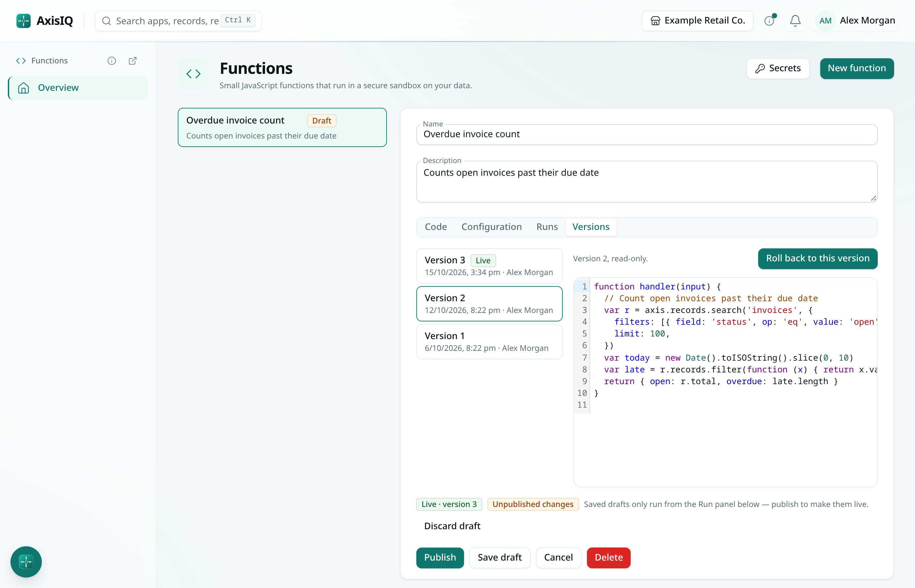Switch to the Code tab

coord(436,227)
